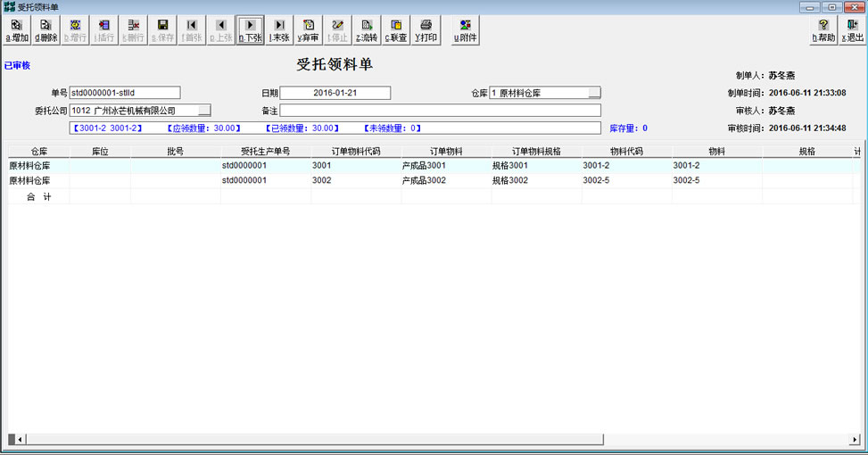Click the 保存 (save) toolbar icon

[x=162, y=30]
